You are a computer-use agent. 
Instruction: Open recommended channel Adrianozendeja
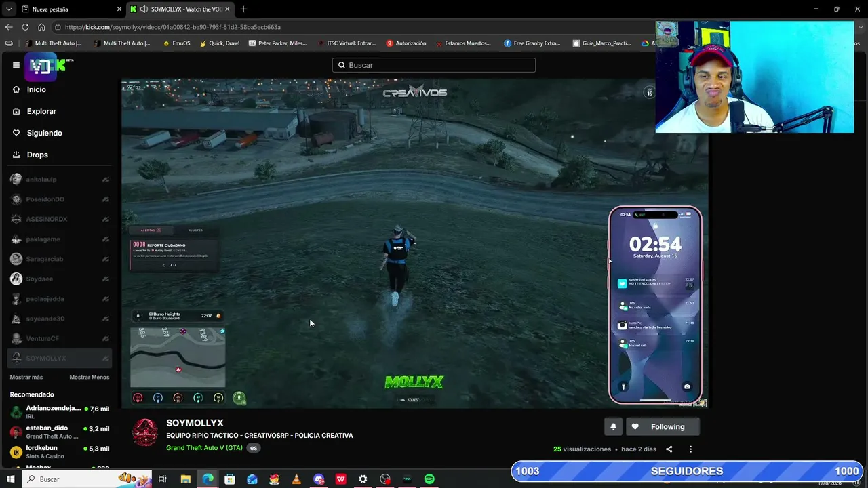point(60,412)
